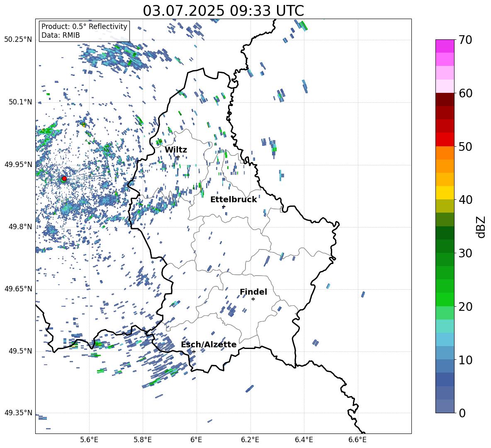
Task: Click the yellow colorbar segment at 40
Action: click(445, 193)
